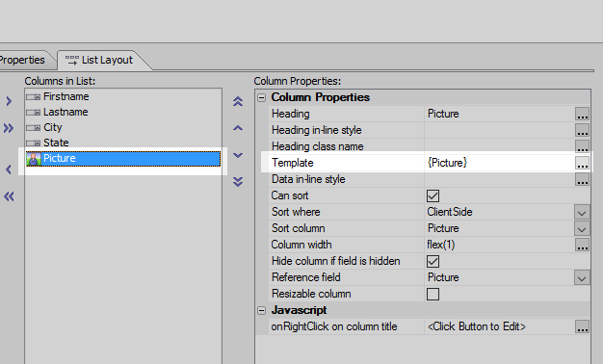Image resolution: width=603 pixels, height=364 pixels.
Task: Click the Column width flex(1) value
Action: [x=499, y=245]
